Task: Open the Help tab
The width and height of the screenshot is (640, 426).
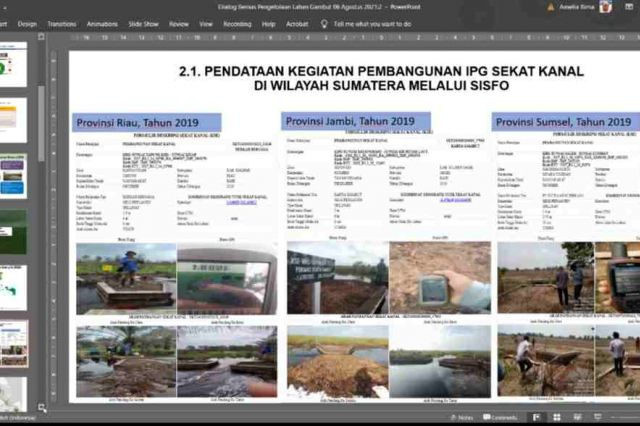Action: [x=268, y=24]
